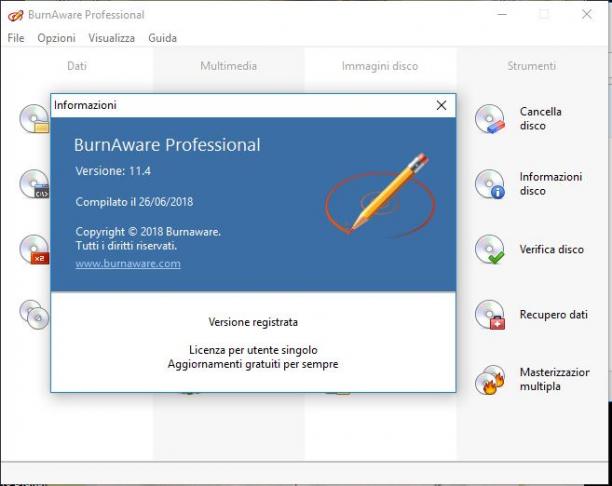This screenshot has height=486, width=612.
Task: Click the copy disc double-disc icon
Action: [x=35, y=315]
